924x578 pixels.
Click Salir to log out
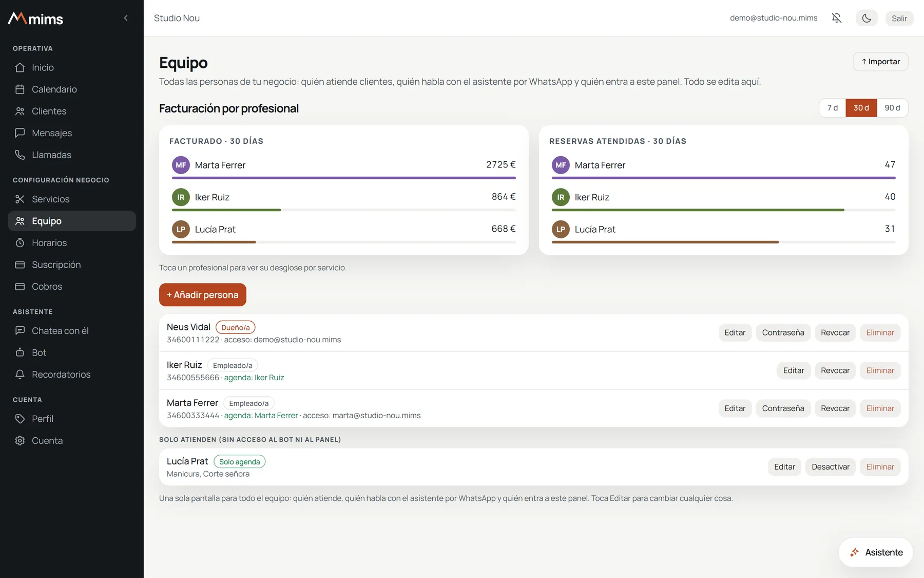click(899, 18)
